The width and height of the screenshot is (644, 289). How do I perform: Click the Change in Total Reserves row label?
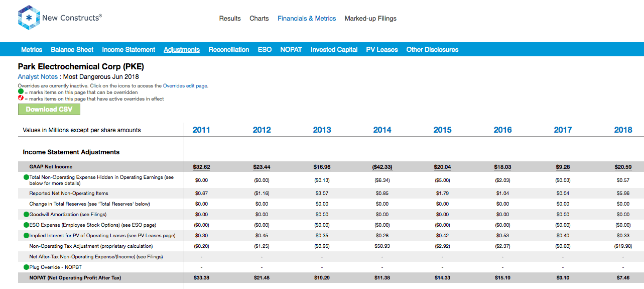tap(89, 204)
